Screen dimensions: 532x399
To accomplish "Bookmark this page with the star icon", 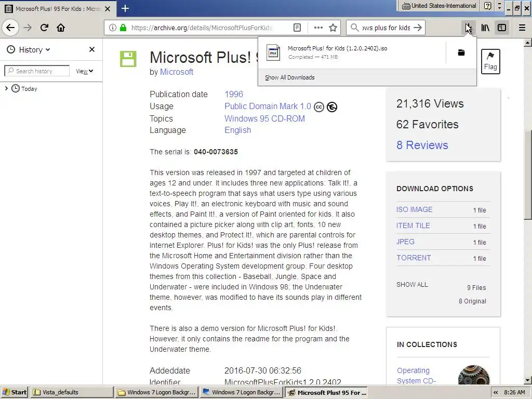I will coord(333,28).
